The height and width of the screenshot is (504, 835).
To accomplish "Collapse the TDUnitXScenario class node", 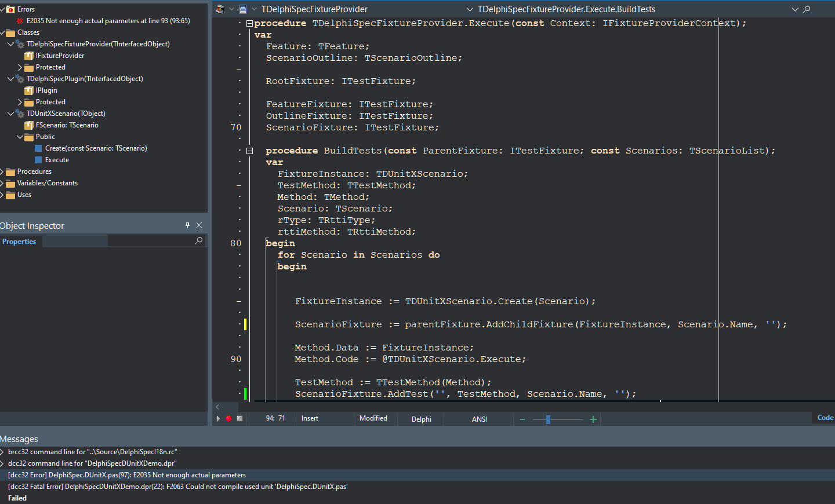I will click(10, 114).
